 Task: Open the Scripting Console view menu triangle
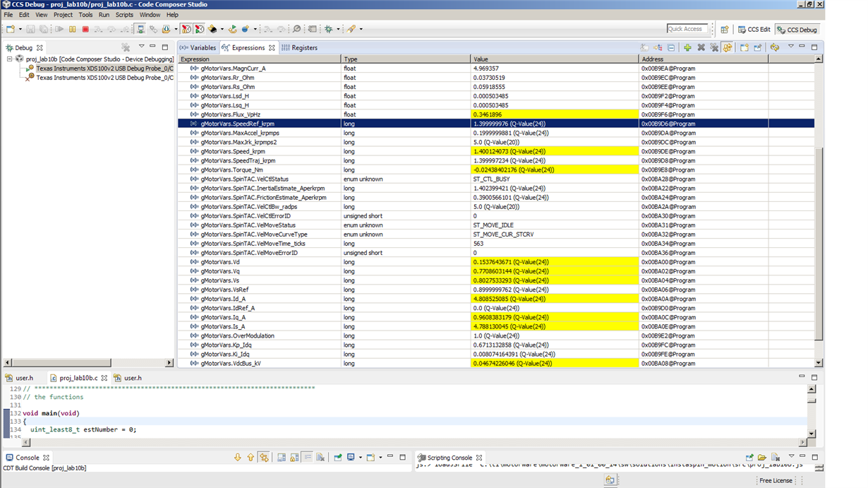(x=790, y=457)
